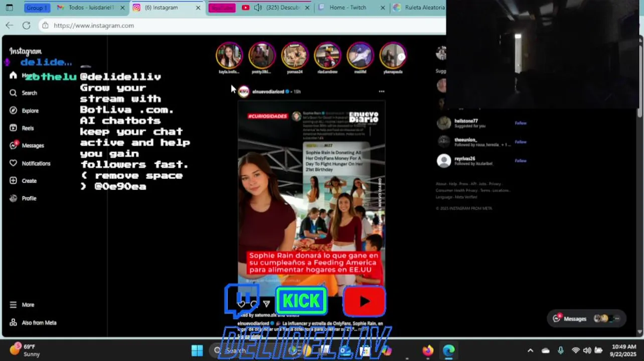Open the Sophie Rain post image

(x=311, y=198)
